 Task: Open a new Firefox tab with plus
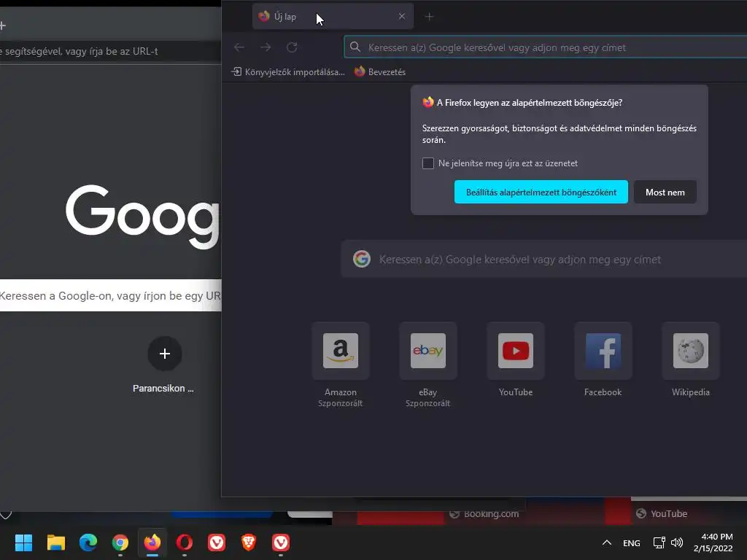tap(429, 17)
